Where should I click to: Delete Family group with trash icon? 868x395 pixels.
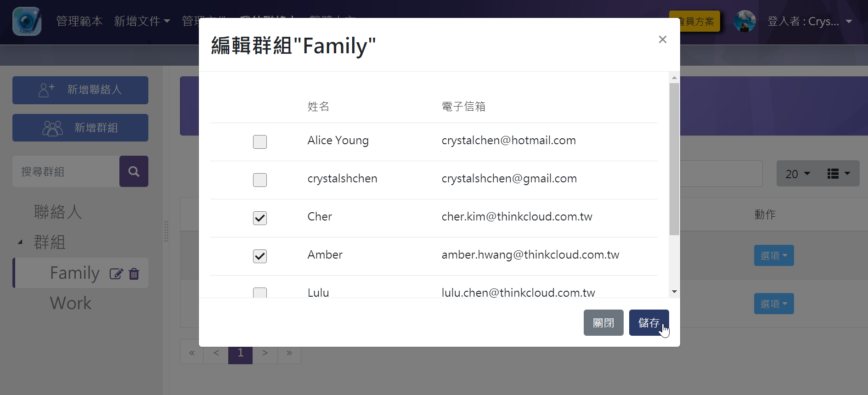(134, 274)
